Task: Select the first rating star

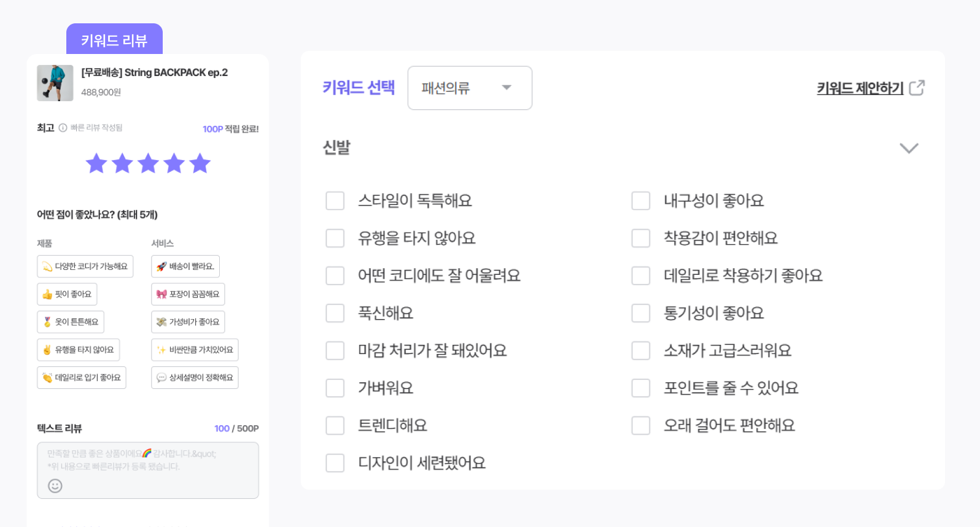Action: coord(96,164)
